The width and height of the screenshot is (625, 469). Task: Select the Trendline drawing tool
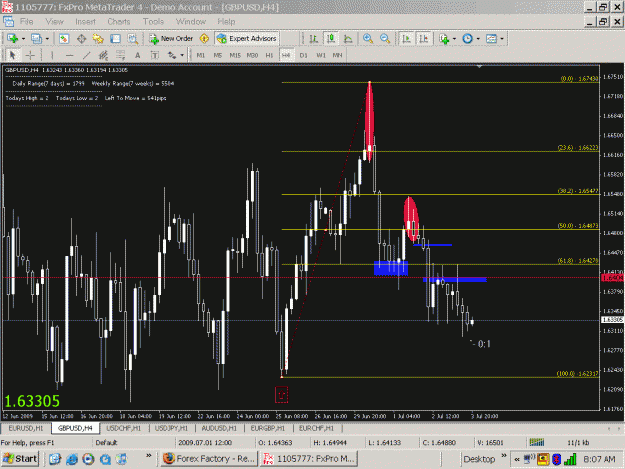point(86,55)
